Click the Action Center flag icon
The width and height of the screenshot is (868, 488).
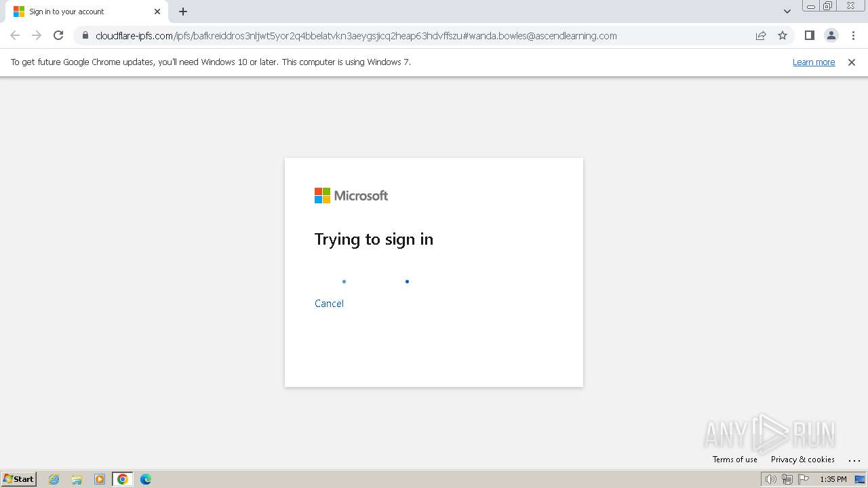coord(804,479)
